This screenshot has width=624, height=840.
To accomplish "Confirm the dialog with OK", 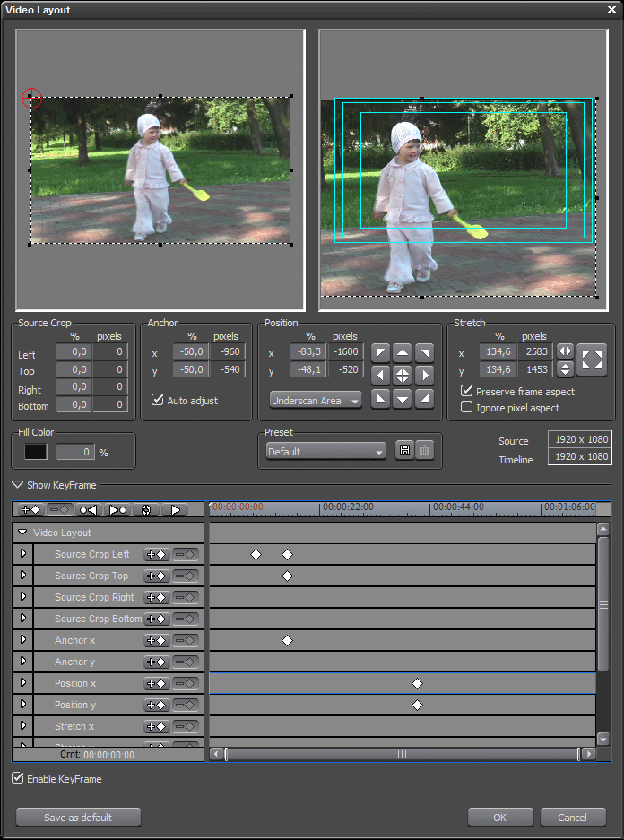I will pos(500,818).
